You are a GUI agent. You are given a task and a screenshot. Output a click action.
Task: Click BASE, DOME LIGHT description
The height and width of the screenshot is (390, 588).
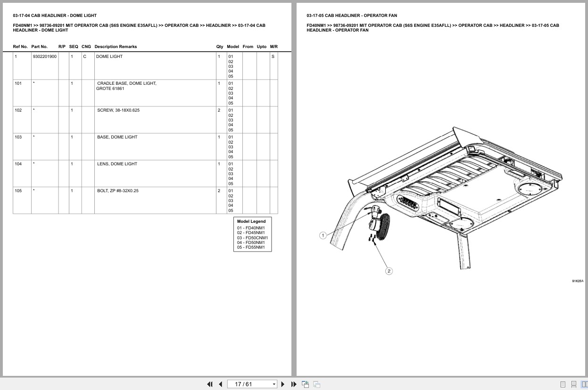point(117,137)
